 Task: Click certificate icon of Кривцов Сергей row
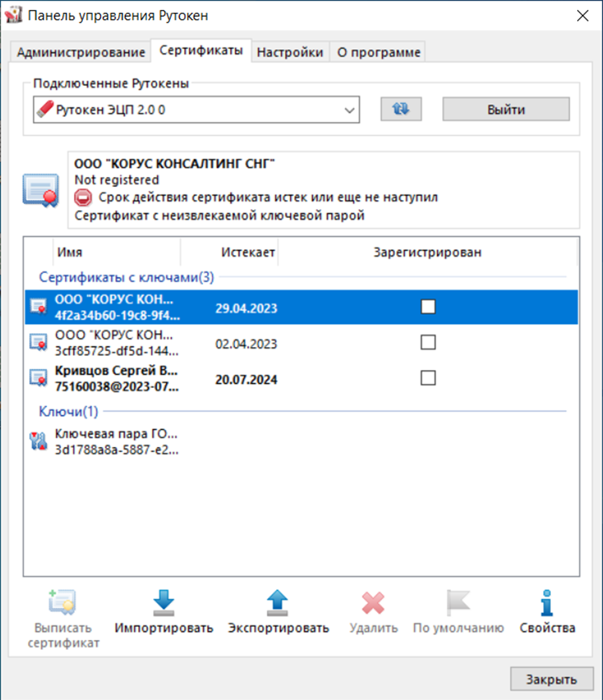point(38,378)
